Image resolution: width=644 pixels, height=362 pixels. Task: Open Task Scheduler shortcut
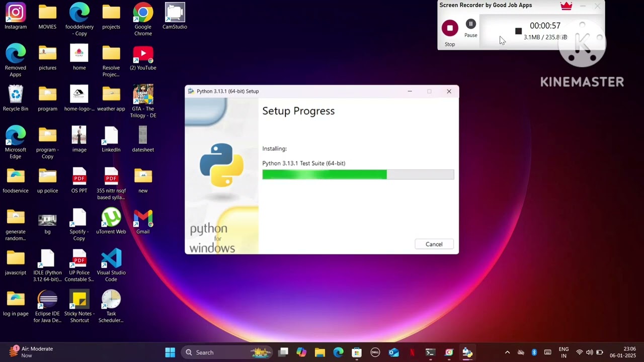coord(111,306)
